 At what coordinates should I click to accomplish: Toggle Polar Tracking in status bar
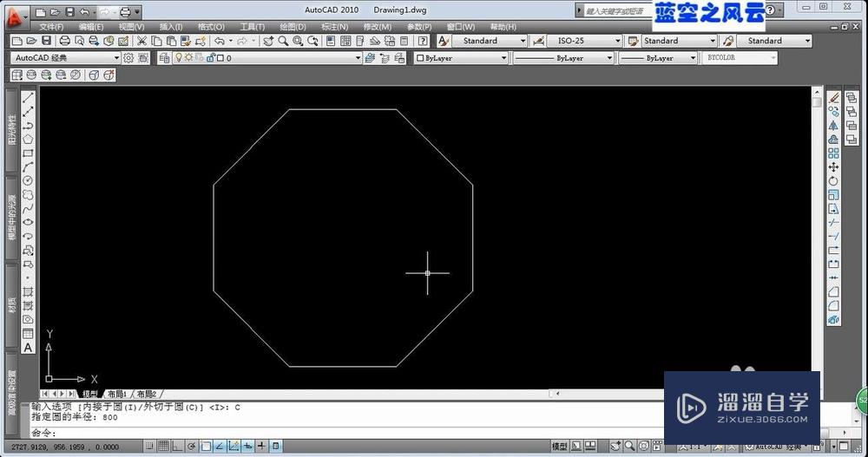pos(192,446)
